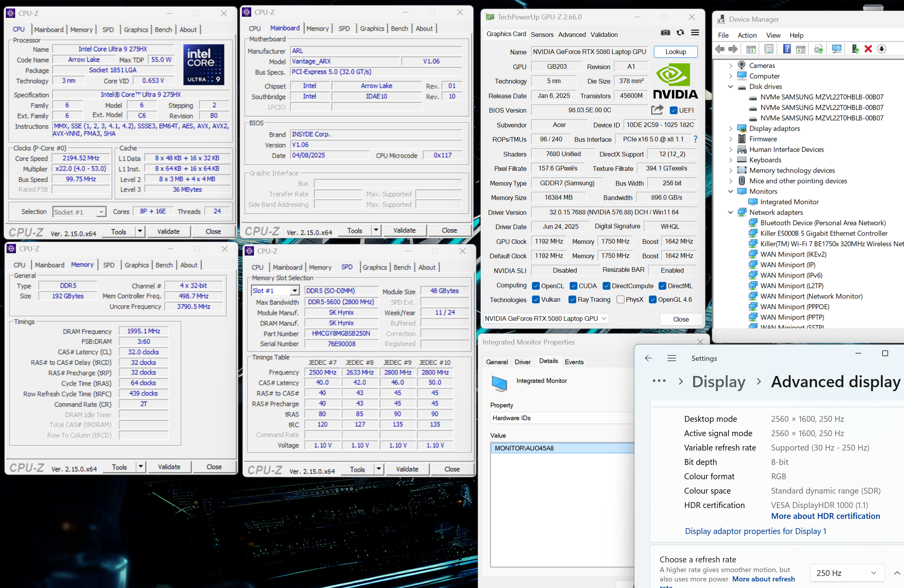Select MONITOR\AUO45A8 value row

(562, 448)
